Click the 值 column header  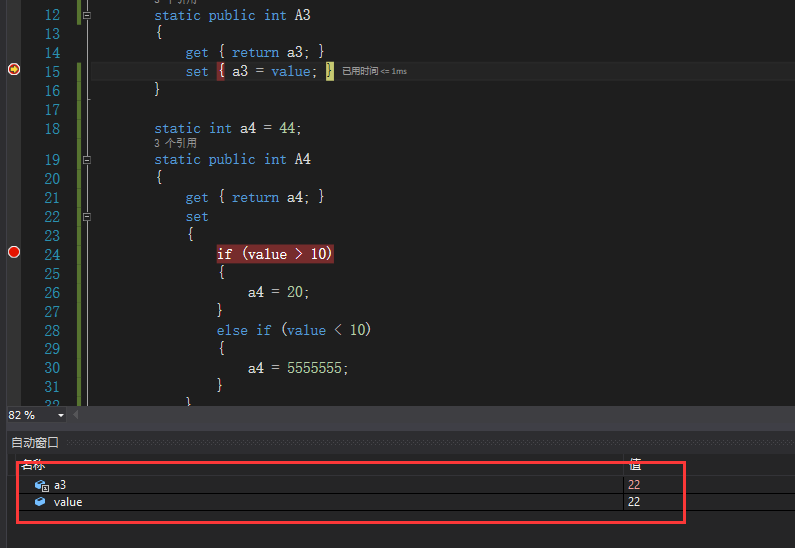(635, 464)
